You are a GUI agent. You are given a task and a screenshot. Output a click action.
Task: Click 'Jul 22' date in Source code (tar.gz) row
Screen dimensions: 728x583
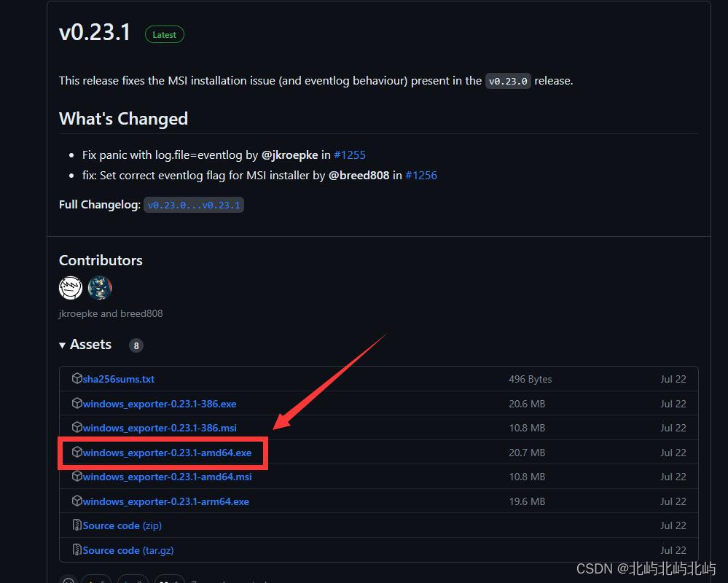(673, 550)
